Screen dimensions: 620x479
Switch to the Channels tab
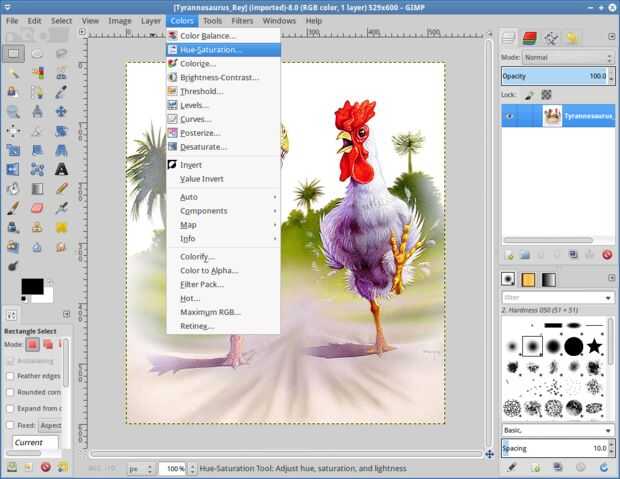point(529,38)
